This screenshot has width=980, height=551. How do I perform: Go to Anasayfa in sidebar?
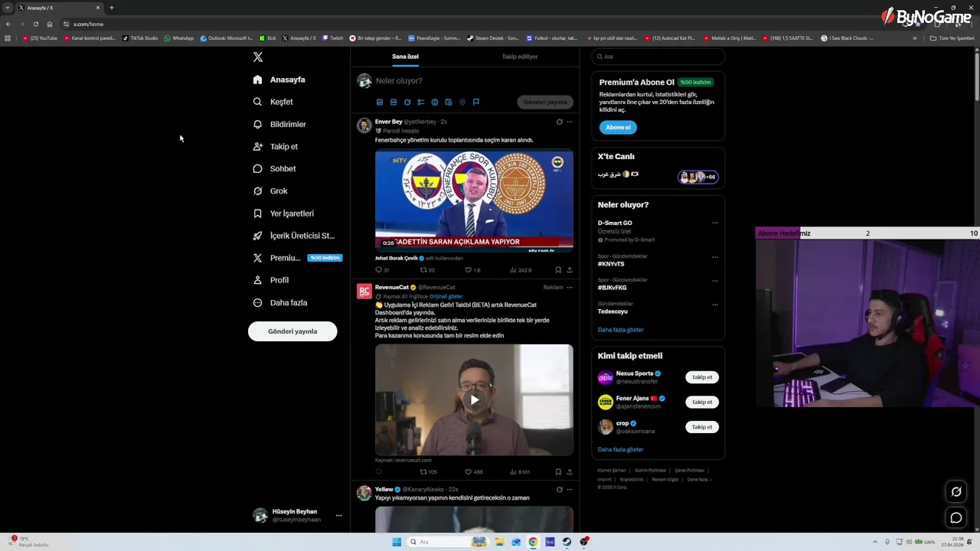(x=279, y=80)
